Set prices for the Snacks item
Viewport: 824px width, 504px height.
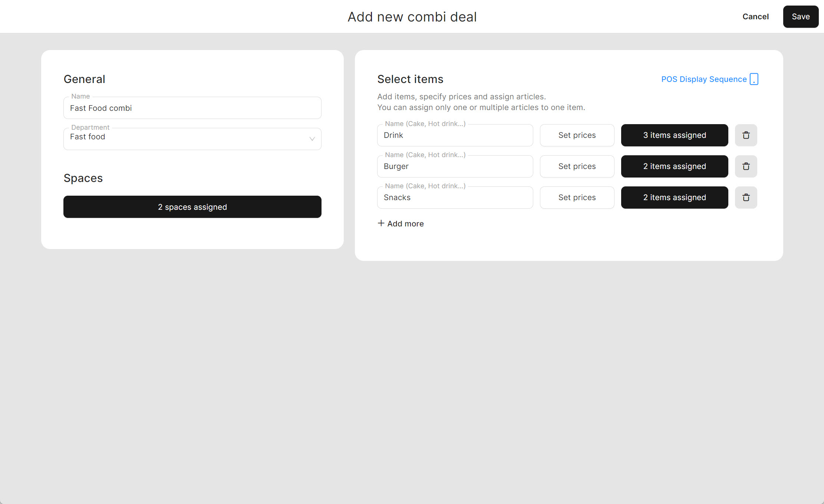click(577, 198)
